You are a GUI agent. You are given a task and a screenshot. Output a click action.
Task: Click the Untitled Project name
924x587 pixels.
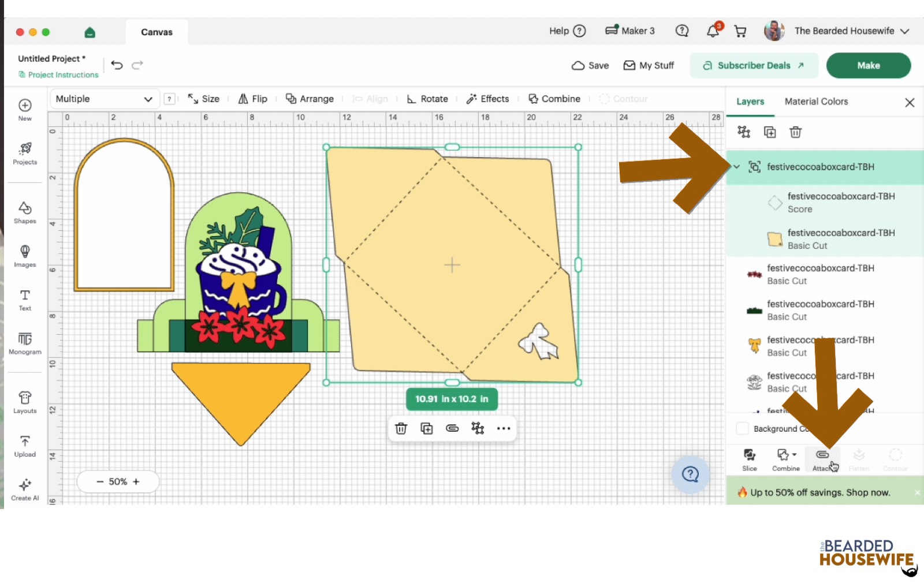tap(51, 58)
